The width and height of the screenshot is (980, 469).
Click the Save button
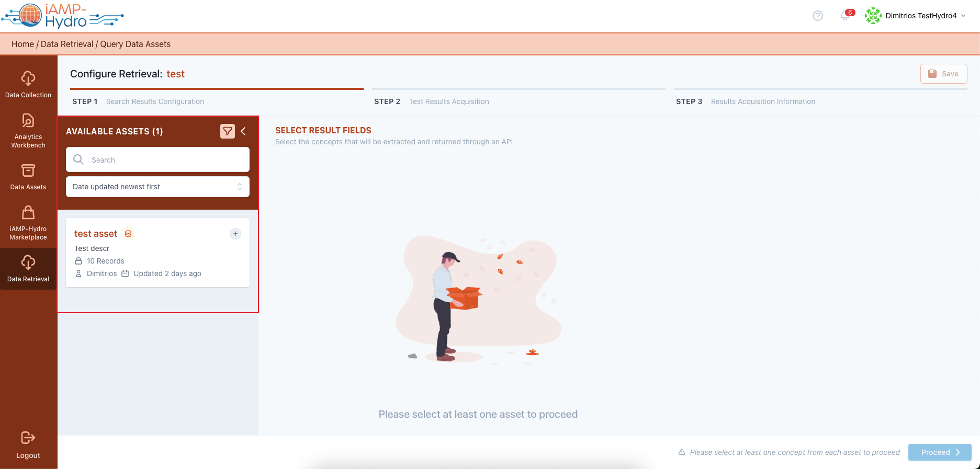tap(944, 74)
